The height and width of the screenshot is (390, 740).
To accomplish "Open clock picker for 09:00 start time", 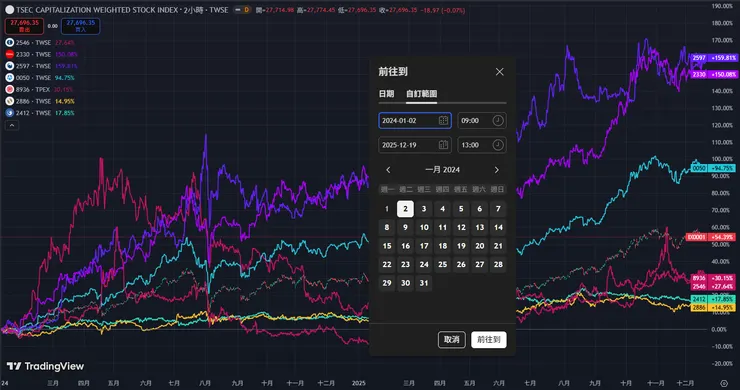I will point(498,120).
